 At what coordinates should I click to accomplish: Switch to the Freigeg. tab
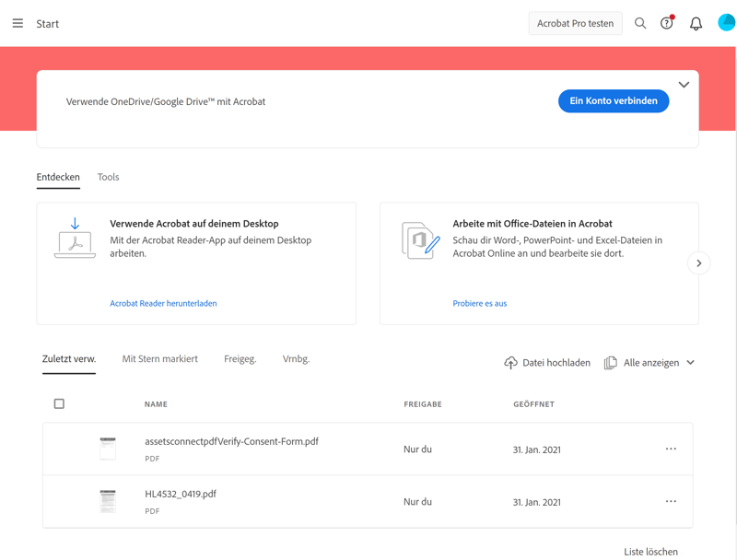point(240,359)
